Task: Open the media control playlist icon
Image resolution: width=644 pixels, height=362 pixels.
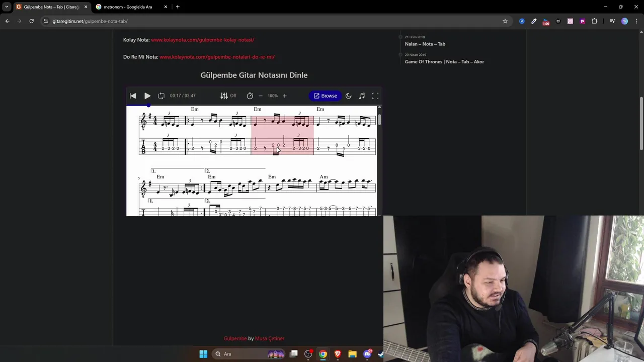Action: click(612, 21)
